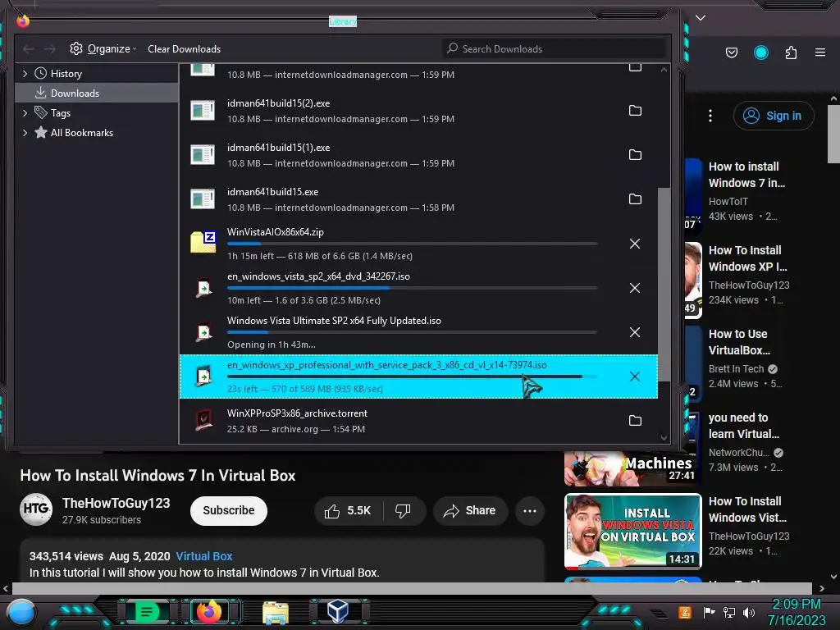Select WinVistaAIOx86x64.zip file name
This screenshot has width=840, height=630.
click(276, 232)
